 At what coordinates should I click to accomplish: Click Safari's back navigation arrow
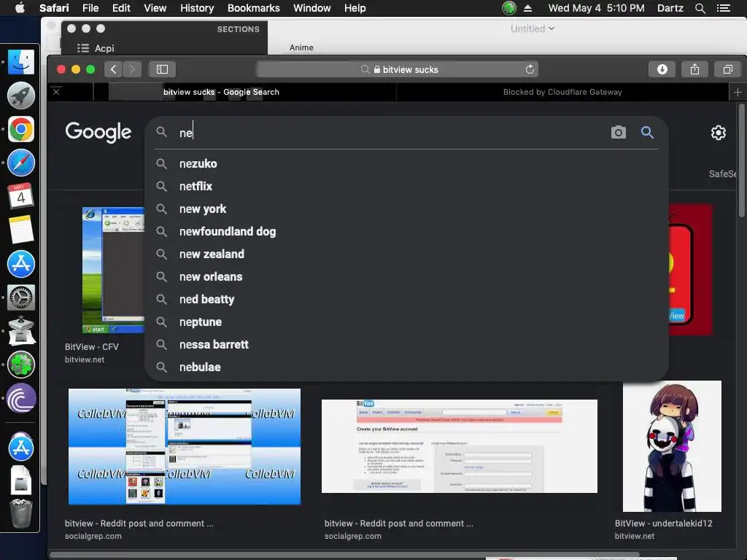click(113, 69)
